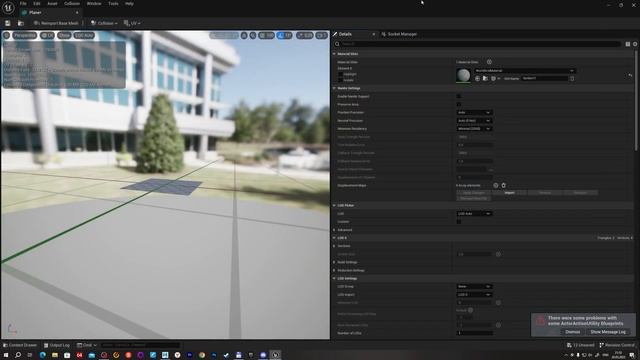
Task: Open the Window menu
Action: tap(94, 3)
